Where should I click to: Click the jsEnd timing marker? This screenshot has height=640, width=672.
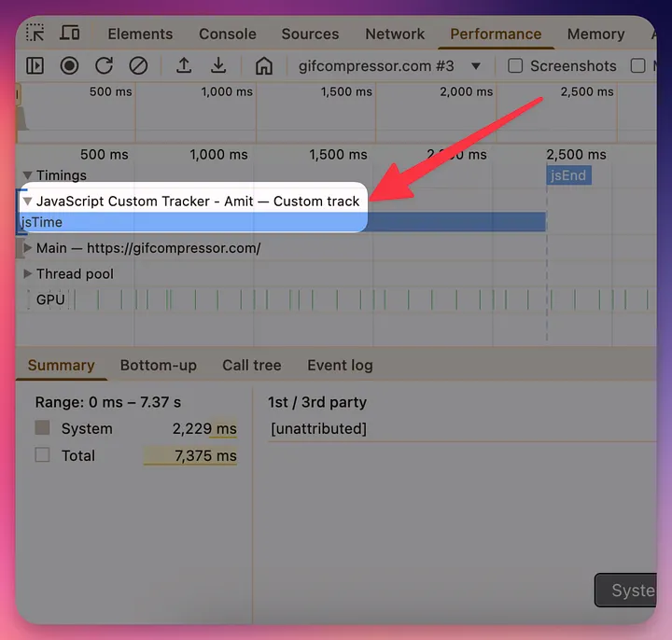click(x=568, y=175)
